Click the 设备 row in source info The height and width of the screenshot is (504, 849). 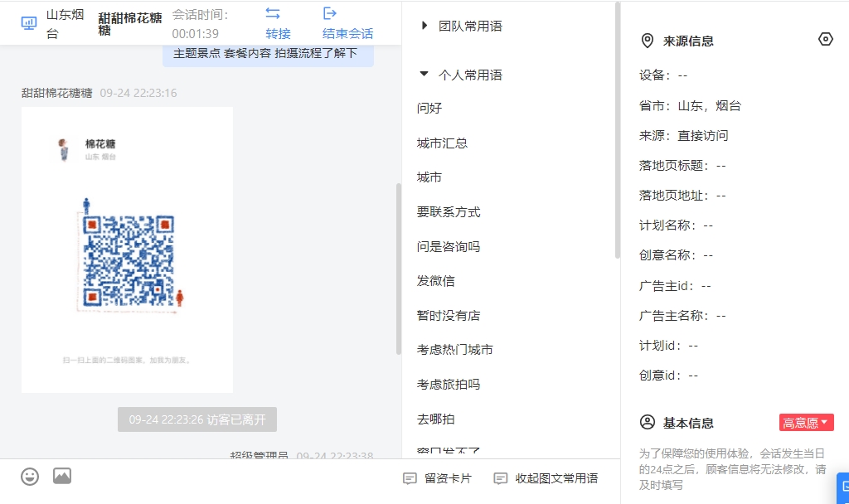coord(663,75)
